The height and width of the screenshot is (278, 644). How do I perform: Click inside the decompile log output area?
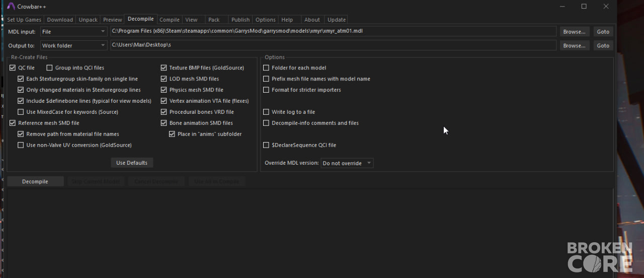(x=310, y=233)
